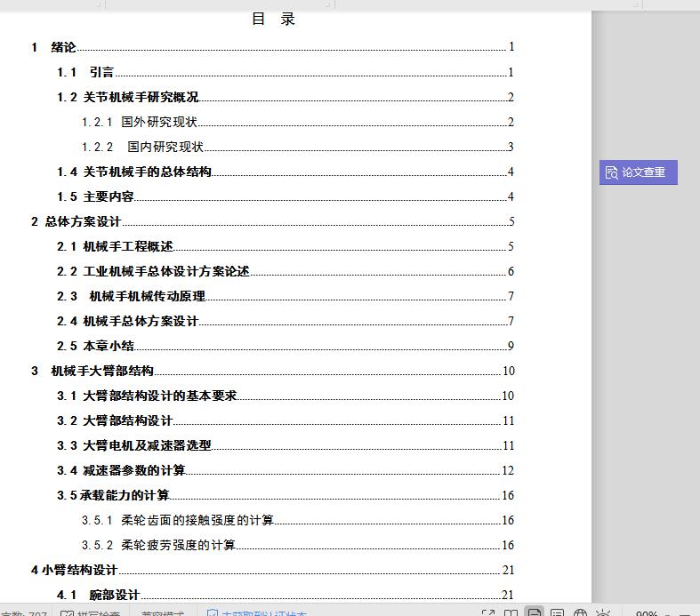
Task: Open reading mode book icon
Action: click(511, 612)
